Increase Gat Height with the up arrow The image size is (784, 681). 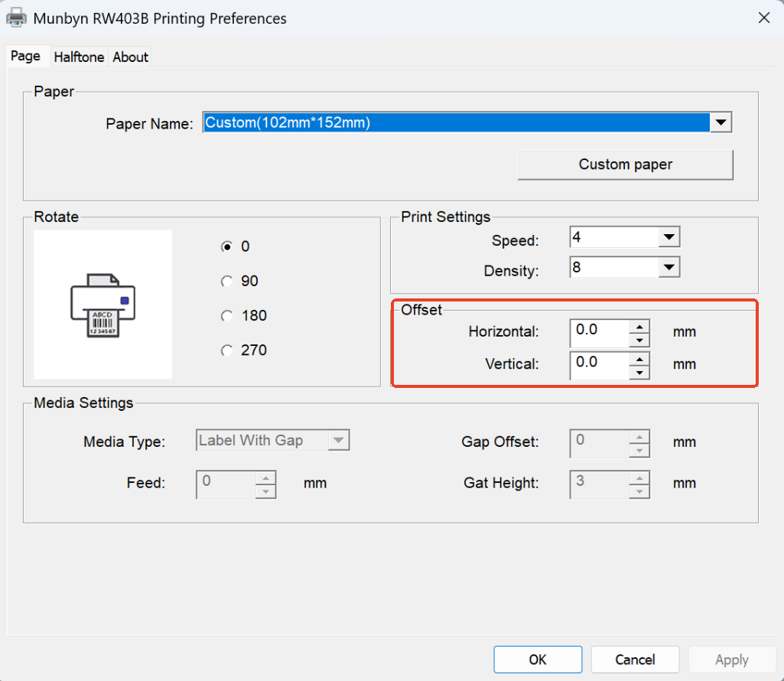(x=639, y=478)
